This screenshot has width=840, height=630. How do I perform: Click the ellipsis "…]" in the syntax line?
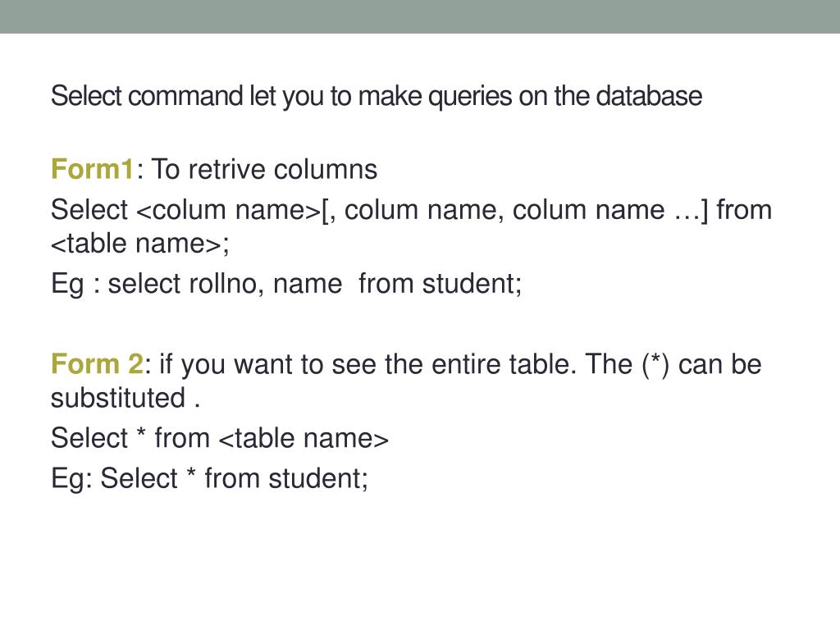coord(688,210)
